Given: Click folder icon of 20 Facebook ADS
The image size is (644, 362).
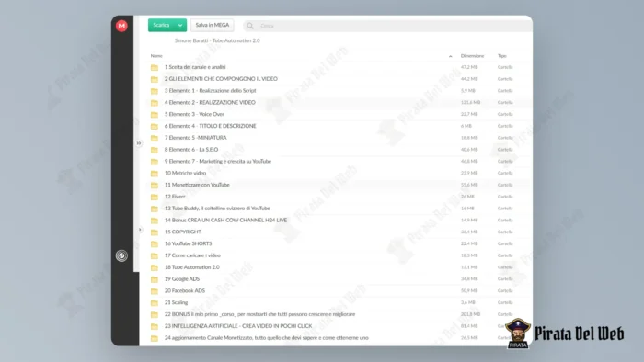Looking at the screenshot, I should [155, 291].
